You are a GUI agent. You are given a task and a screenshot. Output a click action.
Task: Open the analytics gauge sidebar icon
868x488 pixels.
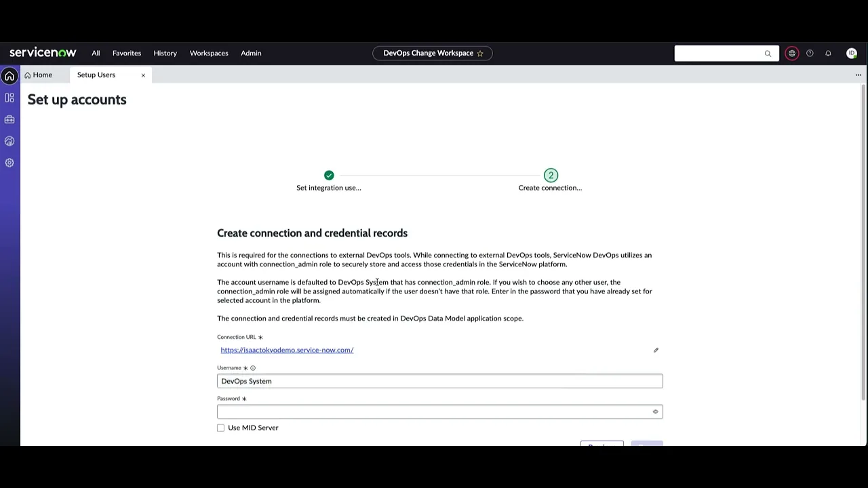point(9,141)
